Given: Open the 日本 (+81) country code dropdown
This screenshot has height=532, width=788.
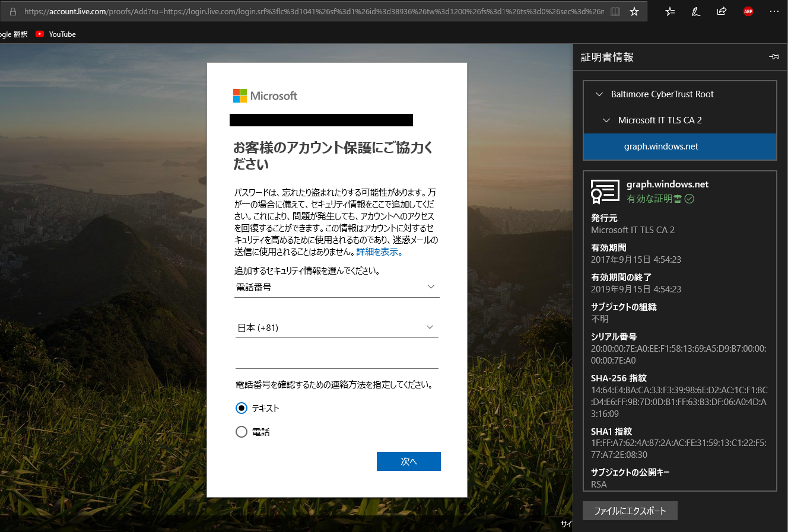Looking at the screenshot, I should point(337,328).
